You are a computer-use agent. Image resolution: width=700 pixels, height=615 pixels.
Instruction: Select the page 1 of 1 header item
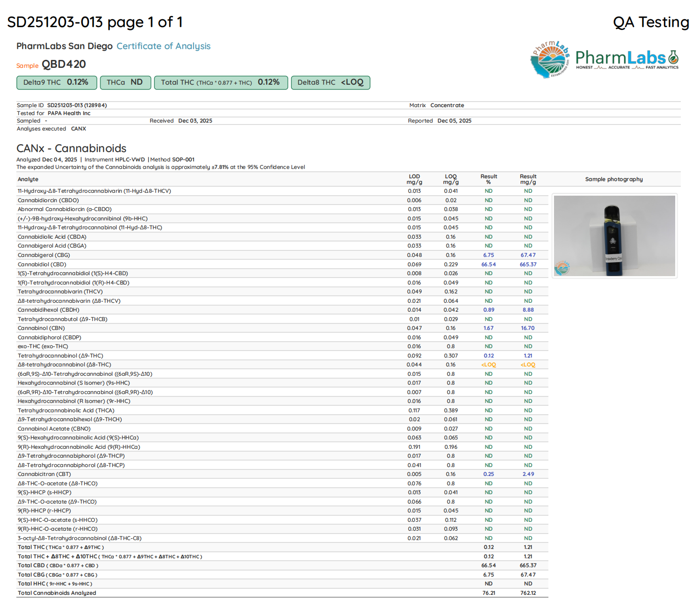click(145, 22)
